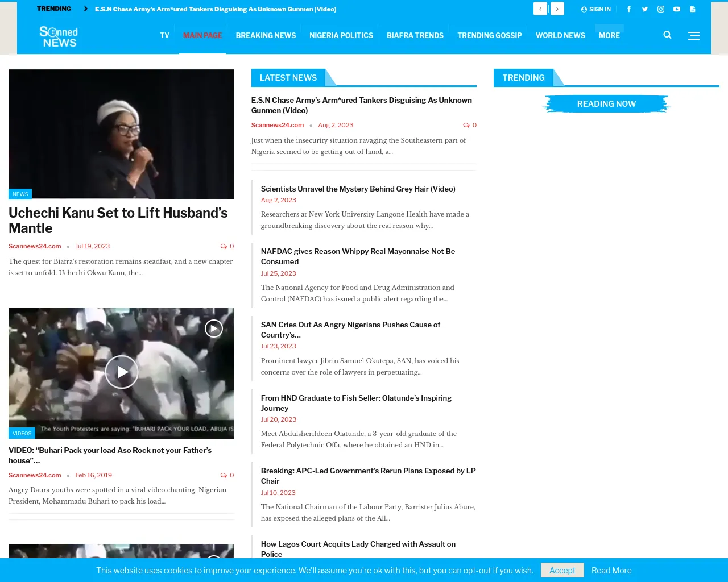Open 'From HND Graduate to Fish Seller' article
Viewport: 728px width, 582px height.
[357, 403]
